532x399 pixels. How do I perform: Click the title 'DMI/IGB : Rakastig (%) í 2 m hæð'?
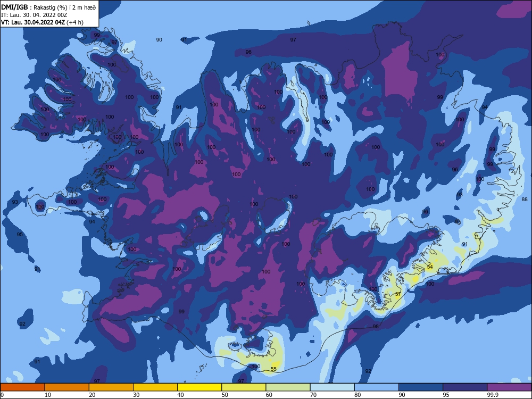48,7
